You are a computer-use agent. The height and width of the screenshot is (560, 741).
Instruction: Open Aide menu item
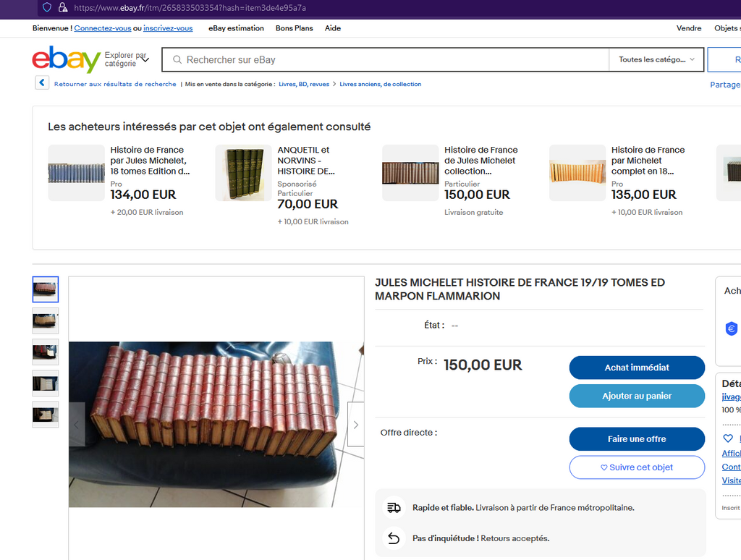pos(333,28)
